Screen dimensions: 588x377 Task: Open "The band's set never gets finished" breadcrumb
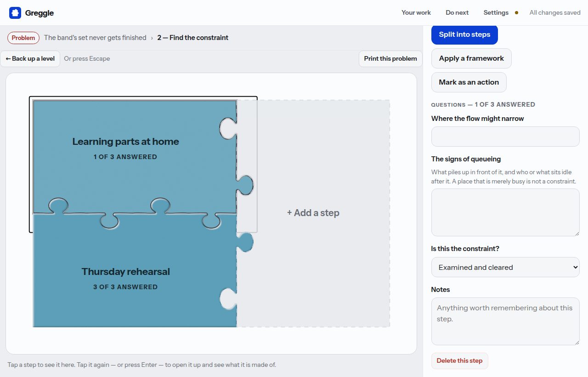(95, 38)
